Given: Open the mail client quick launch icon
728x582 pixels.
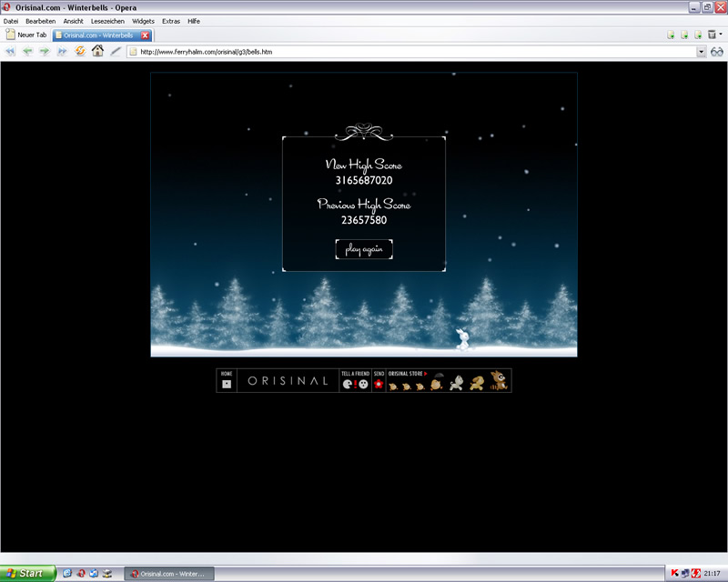Looking at the screenshot, I should 94,574.
